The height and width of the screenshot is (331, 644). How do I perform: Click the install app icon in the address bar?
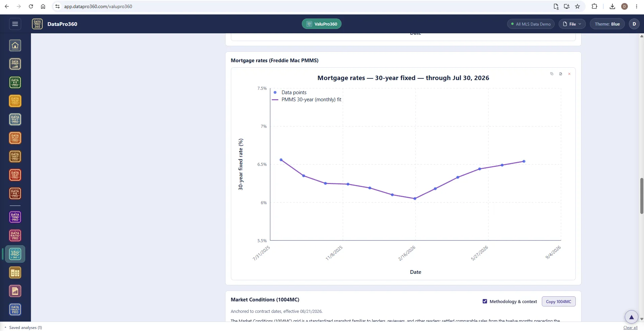pyautogui.click(x=567, y=6)
